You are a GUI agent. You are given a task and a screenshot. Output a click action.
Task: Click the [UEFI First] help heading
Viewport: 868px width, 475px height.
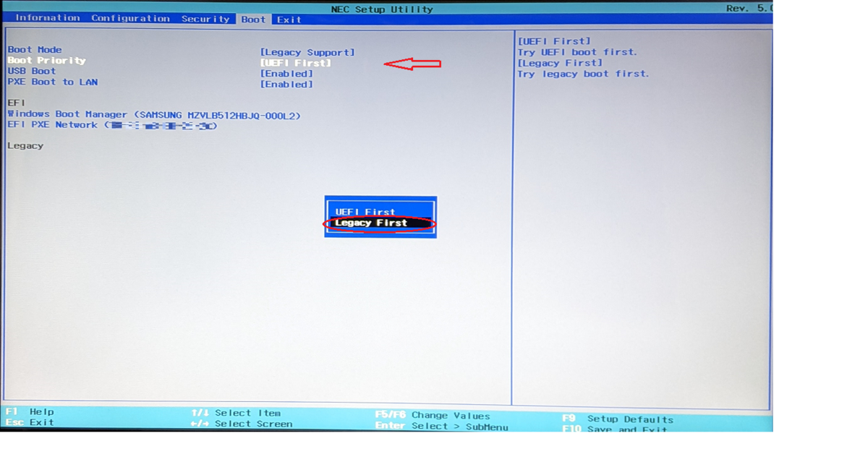(x=554, y=42)
